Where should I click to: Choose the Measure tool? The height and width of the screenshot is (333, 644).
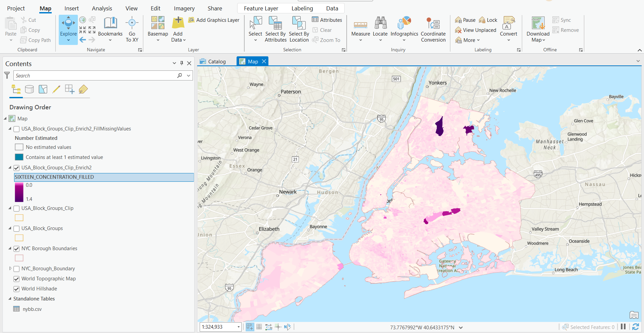(360, 25)
